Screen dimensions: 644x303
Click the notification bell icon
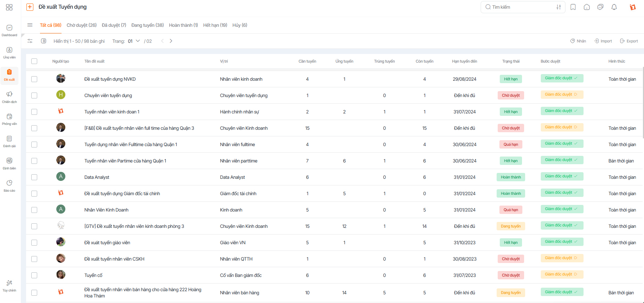[x=614, y=7]
